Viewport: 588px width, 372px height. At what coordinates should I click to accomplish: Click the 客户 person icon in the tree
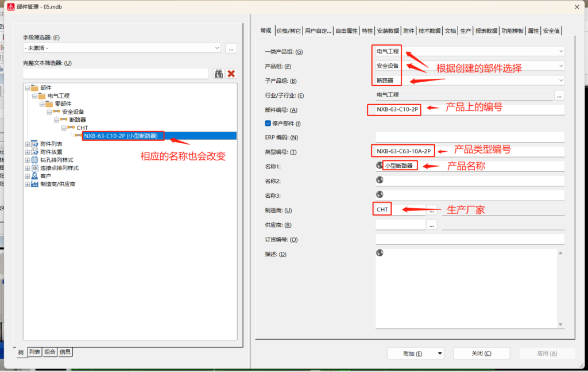(x=35, y=176)
